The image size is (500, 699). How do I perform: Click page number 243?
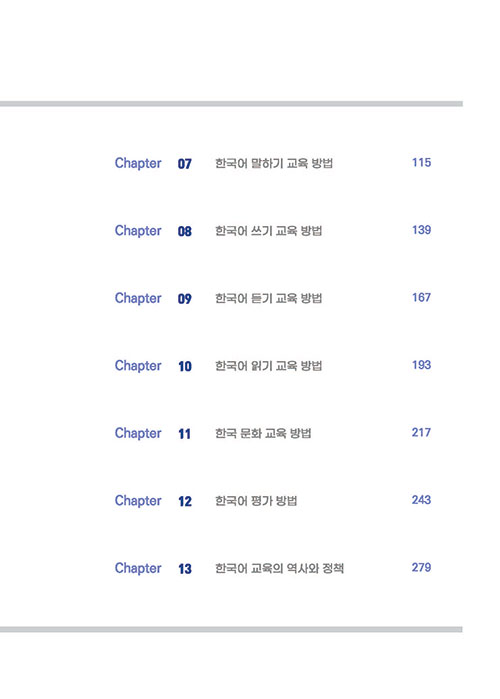[x=421, y=500]
